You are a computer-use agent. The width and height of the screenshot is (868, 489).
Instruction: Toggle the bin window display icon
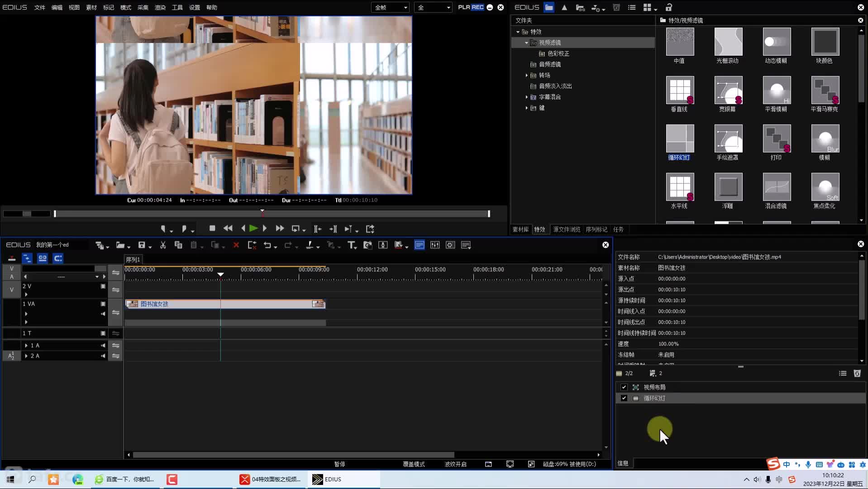pos(420,245)
